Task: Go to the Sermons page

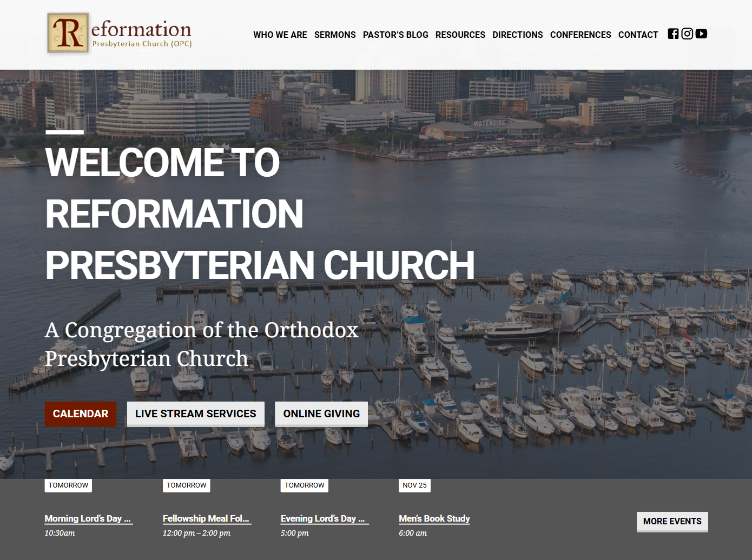Action: pos(335,35)
